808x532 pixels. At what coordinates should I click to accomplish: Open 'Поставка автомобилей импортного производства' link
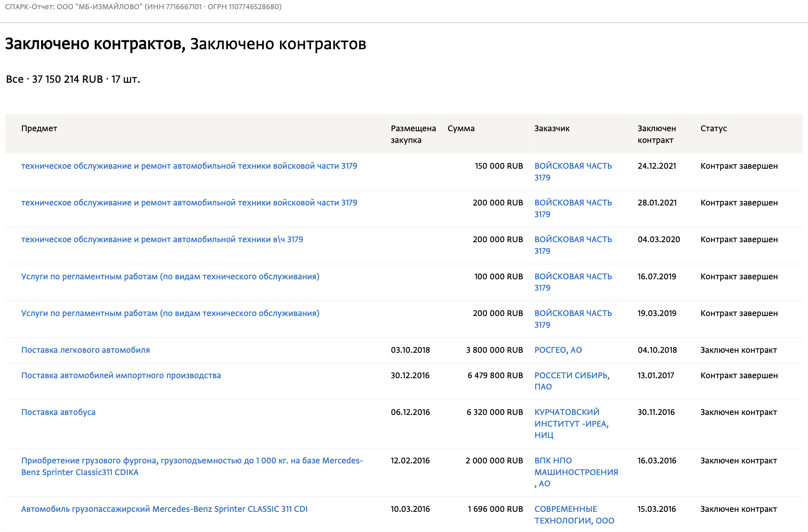(x=121, y=375)
